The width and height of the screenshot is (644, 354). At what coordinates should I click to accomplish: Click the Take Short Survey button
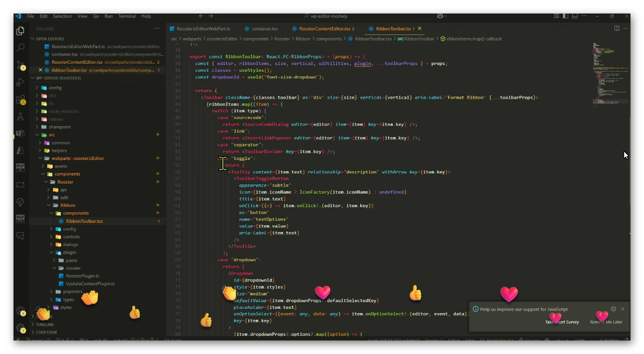pos(562,322)
